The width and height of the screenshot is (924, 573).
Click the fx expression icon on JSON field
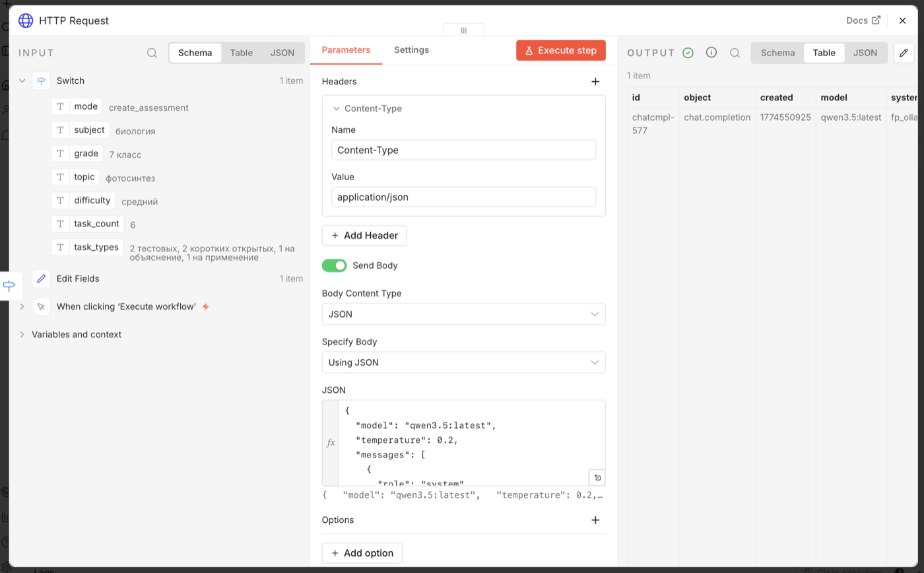[331, 443]
